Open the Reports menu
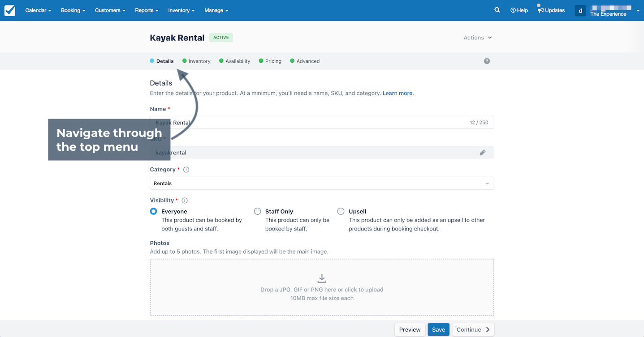The image size is (644, 337). coord(147,10)
